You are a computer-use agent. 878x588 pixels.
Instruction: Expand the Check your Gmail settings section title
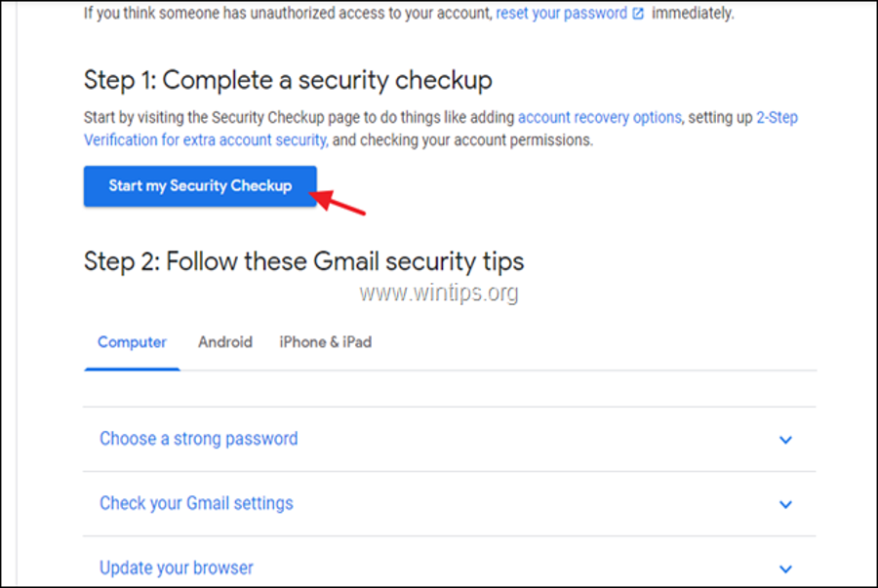pyautogui.click(x=196, y=503)
